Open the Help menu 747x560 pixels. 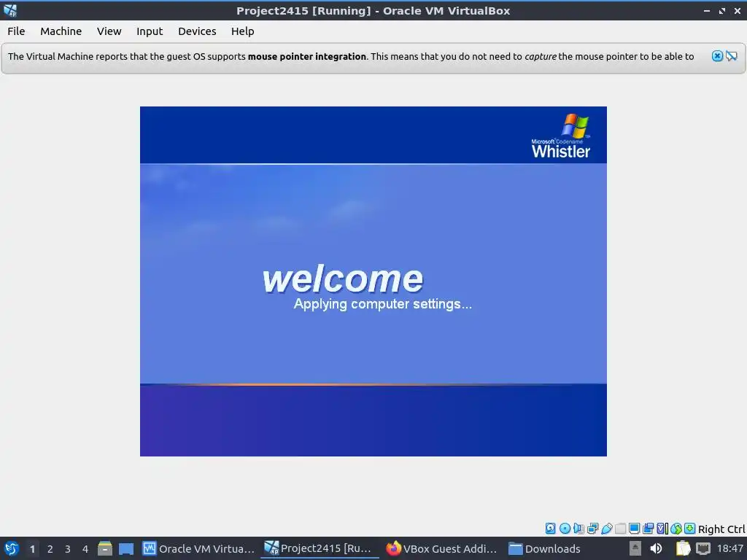click(242, 31)
